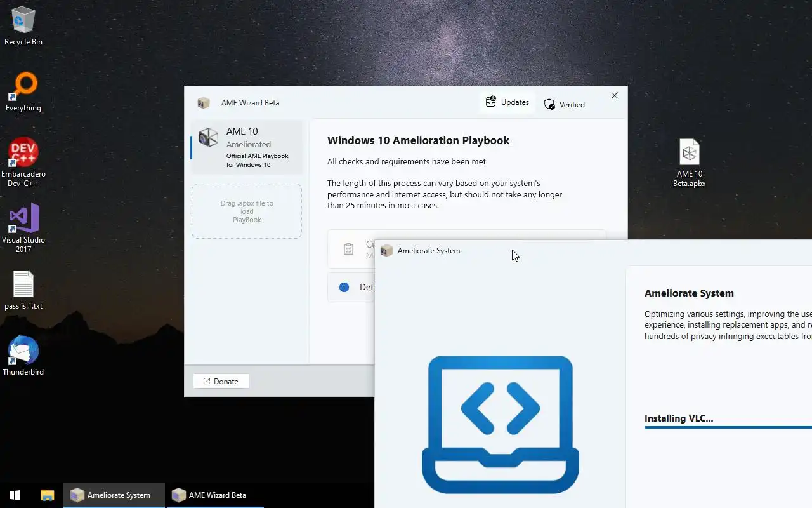Click the drag .apbx file drop zone

[247, 211]
